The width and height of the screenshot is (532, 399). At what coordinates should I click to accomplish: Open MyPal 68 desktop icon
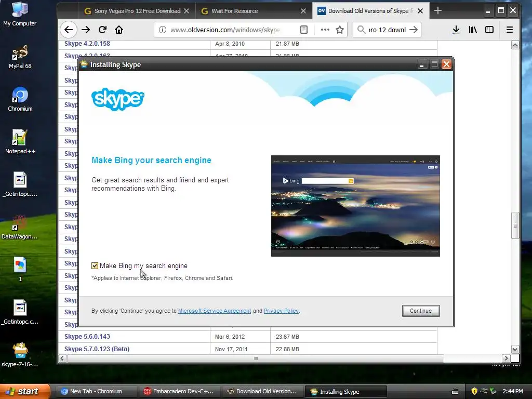point(20,57)
